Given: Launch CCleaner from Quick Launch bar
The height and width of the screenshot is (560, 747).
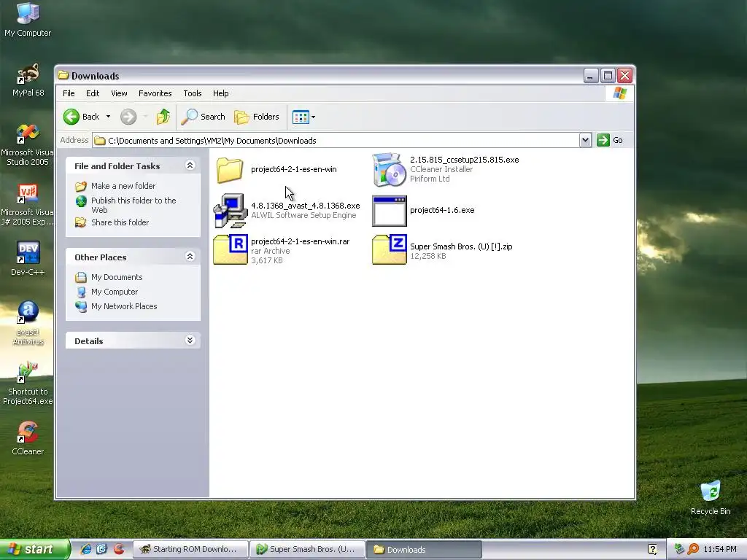Looking at the screenshot, I should 119,549.
